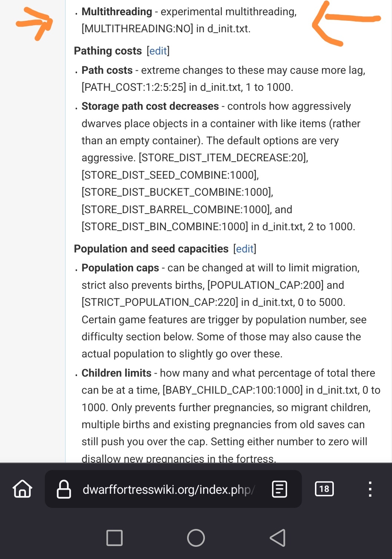
Task: Tap the bold Storage path cost decreases text
Action: click(150, 106)
